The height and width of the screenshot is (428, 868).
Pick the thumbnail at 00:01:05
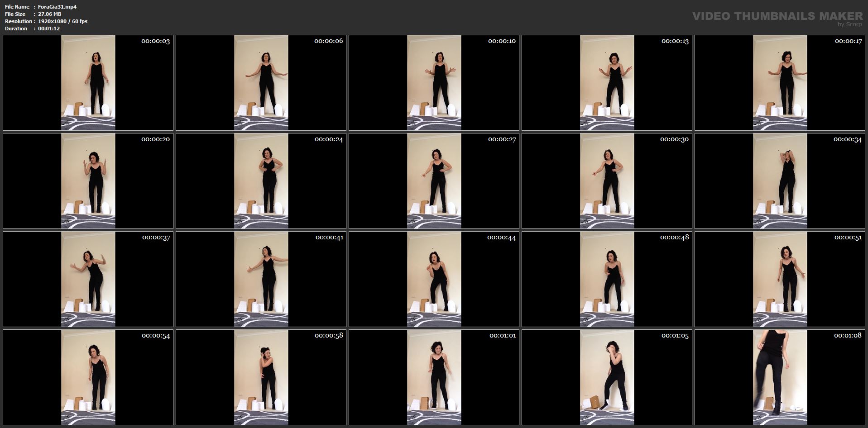(x=607, y=377)
